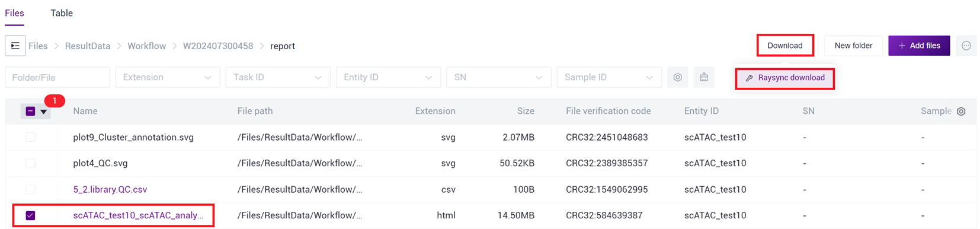Open table column settings gear icon
980x229 pixels.
tap(961, 111)
